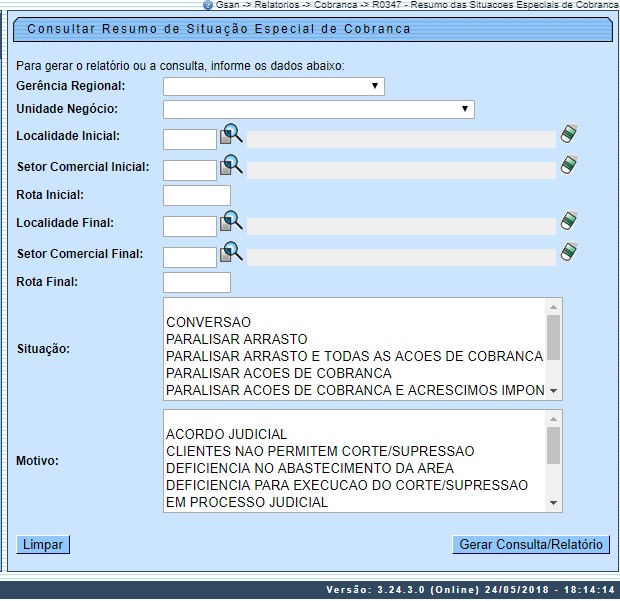Image resolution: width=620 pixels, height=601 pixels.
Task: Focus the Rota Inicial input field
Action: click(x=196, y=195)
